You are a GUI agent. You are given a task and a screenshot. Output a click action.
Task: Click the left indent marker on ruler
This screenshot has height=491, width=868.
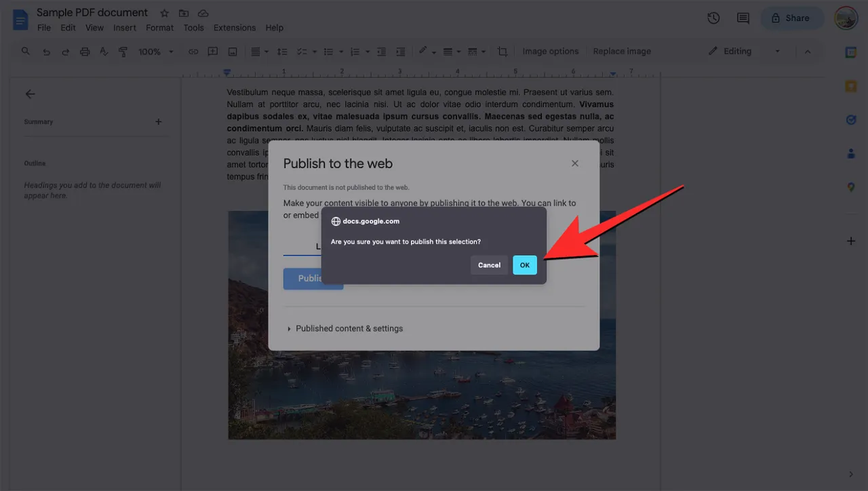pyautogui.click(x=227, y=73)
